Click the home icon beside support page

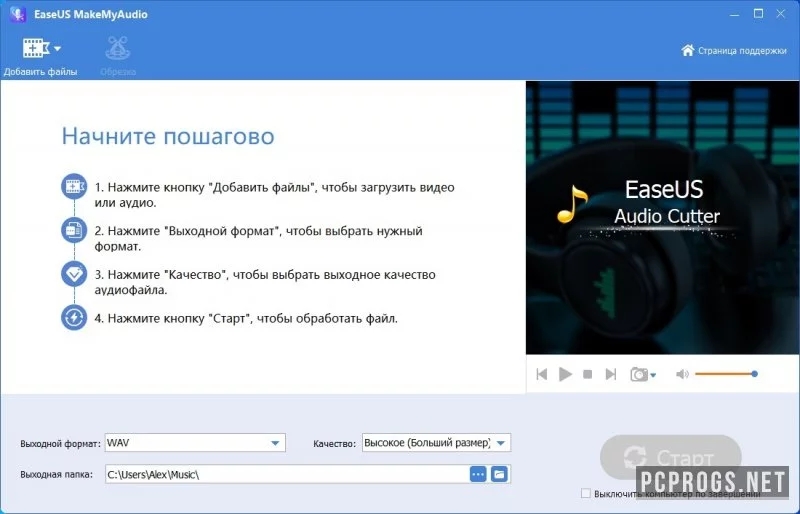pos(687,50)
